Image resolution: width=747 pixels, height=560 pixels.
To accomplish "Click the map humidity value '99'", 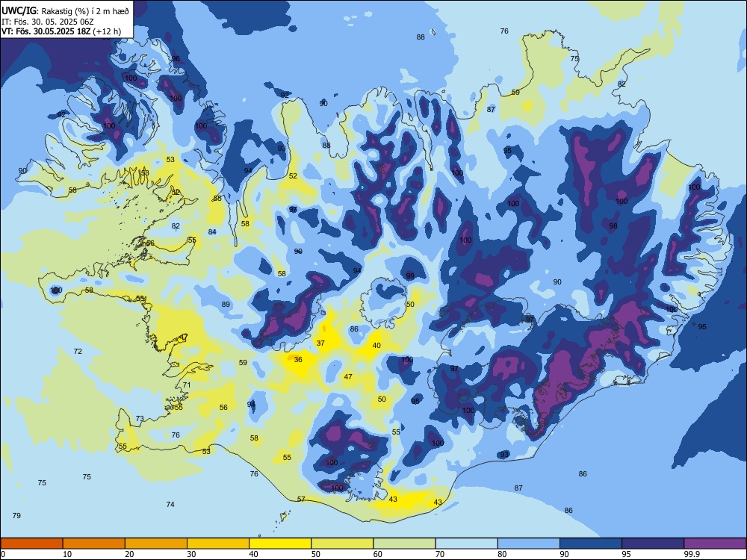I will [x=410, y=276].
